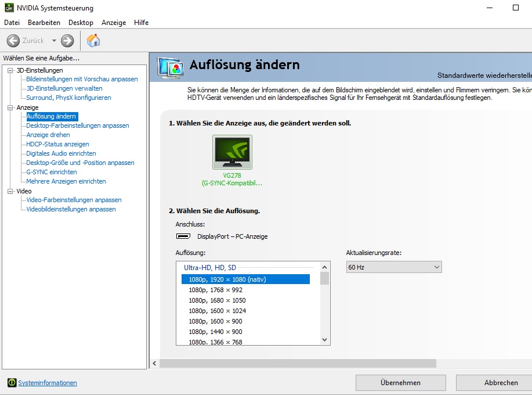Minimize the NVIDIA Systemsteuerung window
The width and height of the screenshot is (532, 395).
pyautogui.click(x=490, y=8)
